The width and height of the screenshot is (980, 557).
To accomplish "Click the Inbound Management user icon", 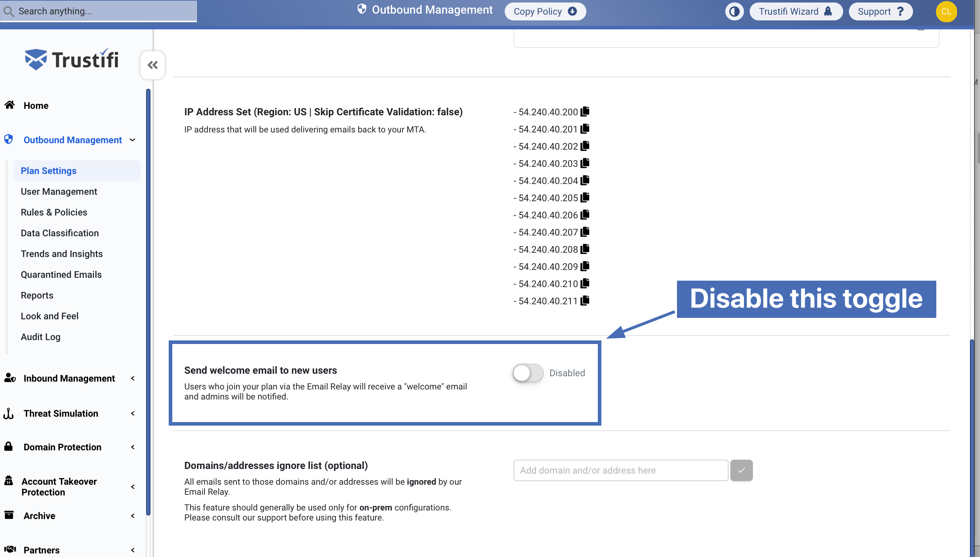I will 10,378.
